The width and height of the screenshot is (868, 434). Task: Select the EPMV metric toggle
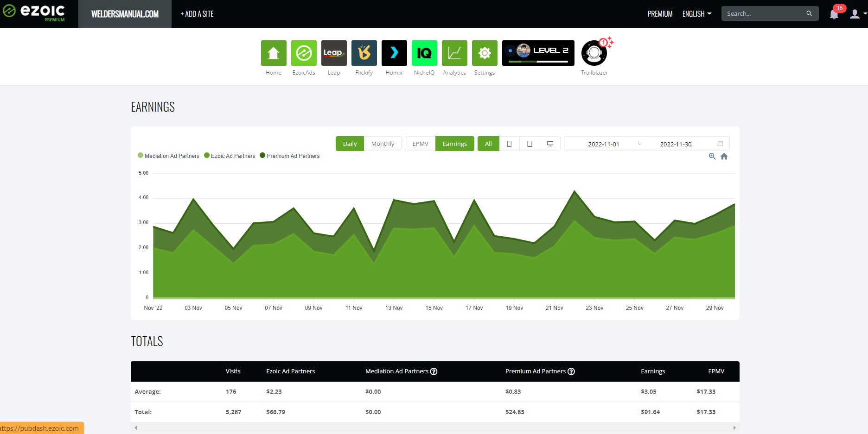coord(420,144)
